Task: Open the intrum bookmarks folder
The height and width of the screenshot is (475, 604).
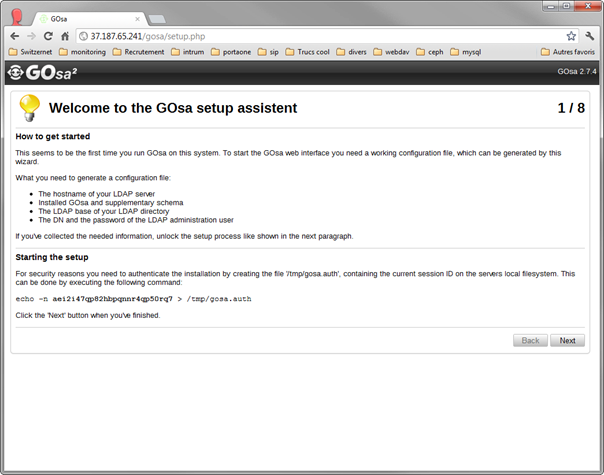Action: coord(188,52)
